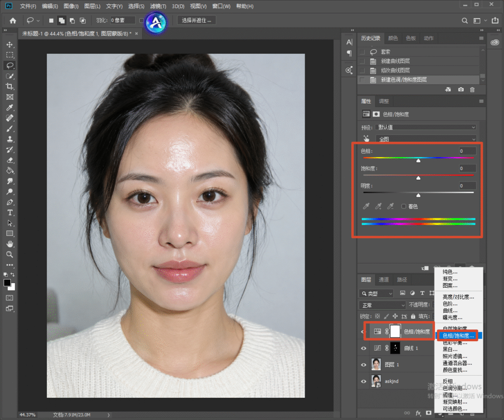Select the Smudge tool
504x420 pixels.
tap(10, 181)
